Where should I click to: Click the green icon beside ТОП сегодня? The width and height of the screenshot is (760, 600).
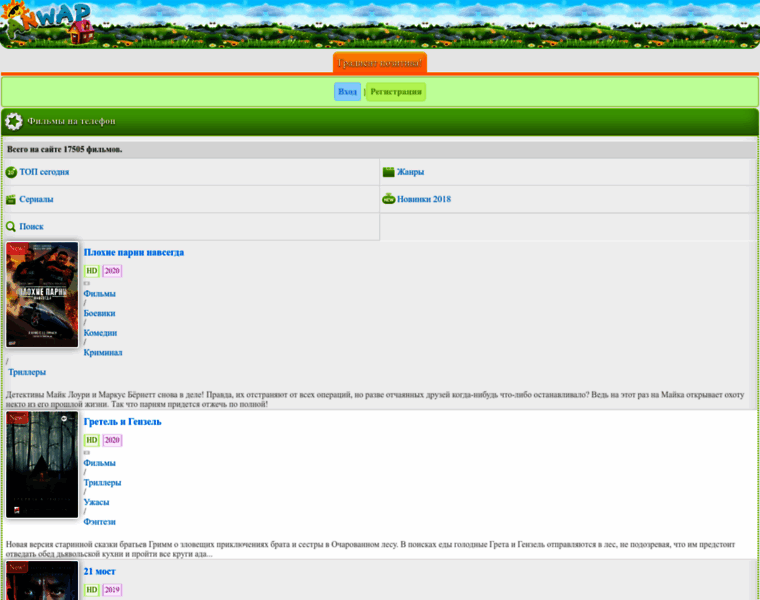pos(11,172)
